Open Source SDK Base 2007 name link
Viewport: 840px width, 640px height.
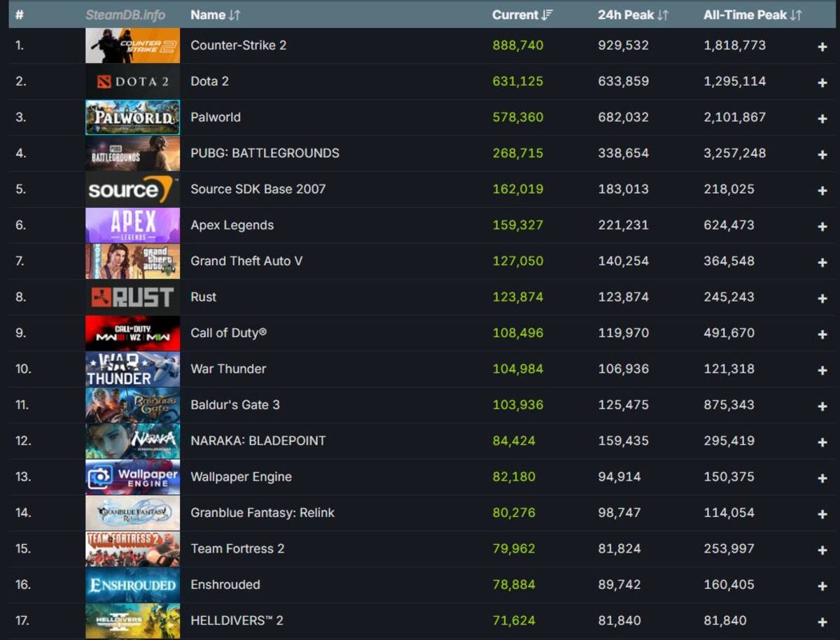258,190
